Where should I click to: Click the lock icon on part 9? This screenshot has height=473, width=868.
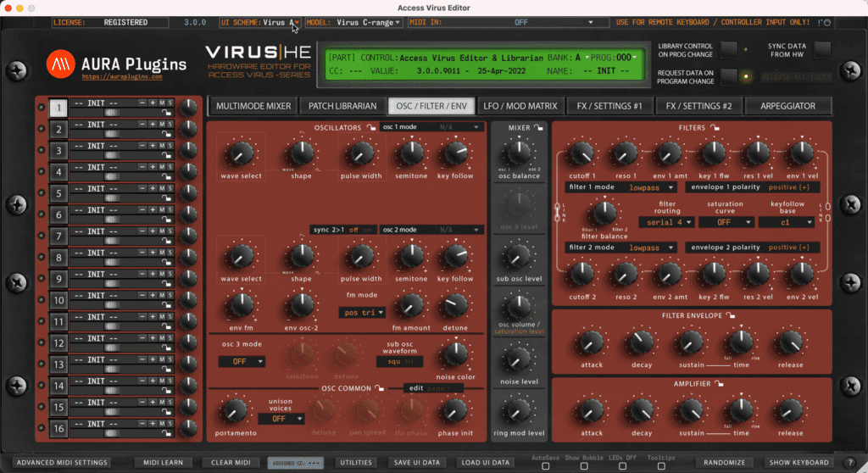(166, 284)
